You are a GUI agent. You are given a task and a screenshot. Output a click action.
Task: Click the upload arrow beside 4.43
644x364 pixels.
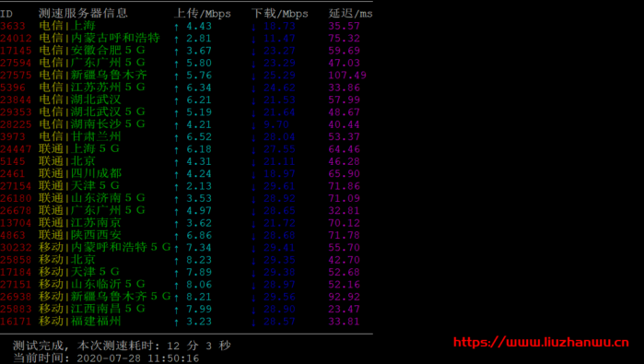point(176,27)
